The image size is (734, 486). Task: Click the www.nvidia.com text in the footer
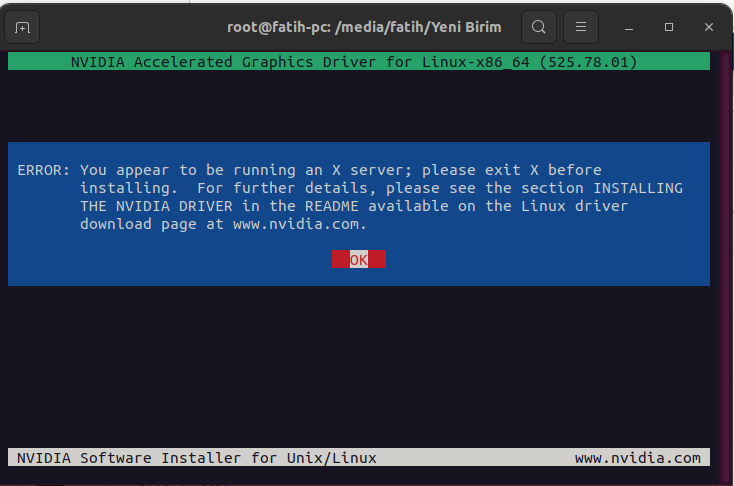pyautogui.click(x=638, y=457)
